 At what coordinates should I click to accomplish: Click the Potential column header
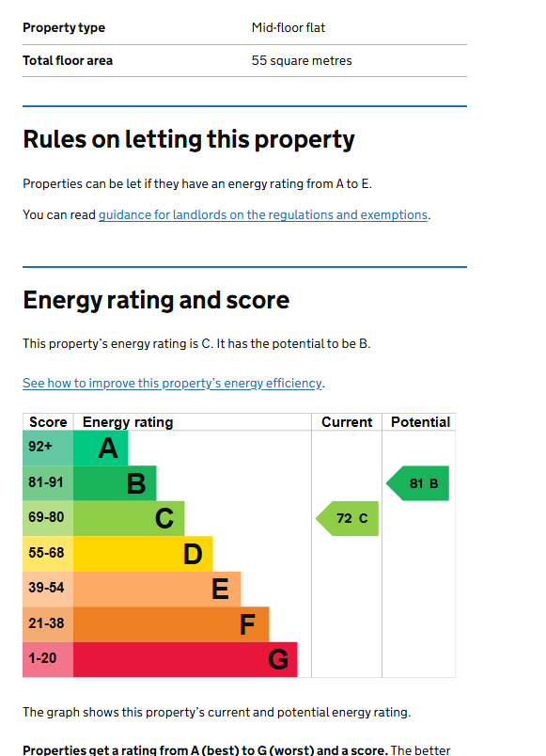[420, 422]
